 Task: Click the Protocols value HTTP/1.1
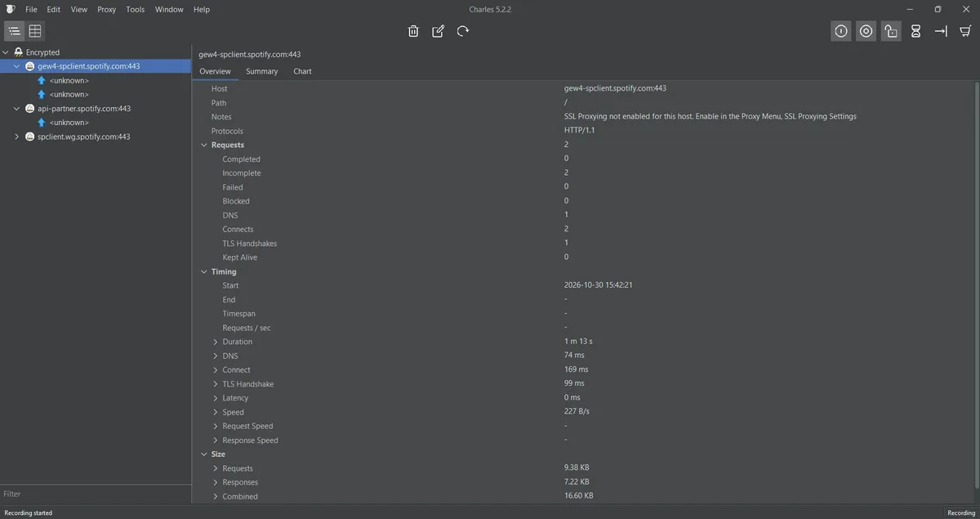(x=579, y=131)
